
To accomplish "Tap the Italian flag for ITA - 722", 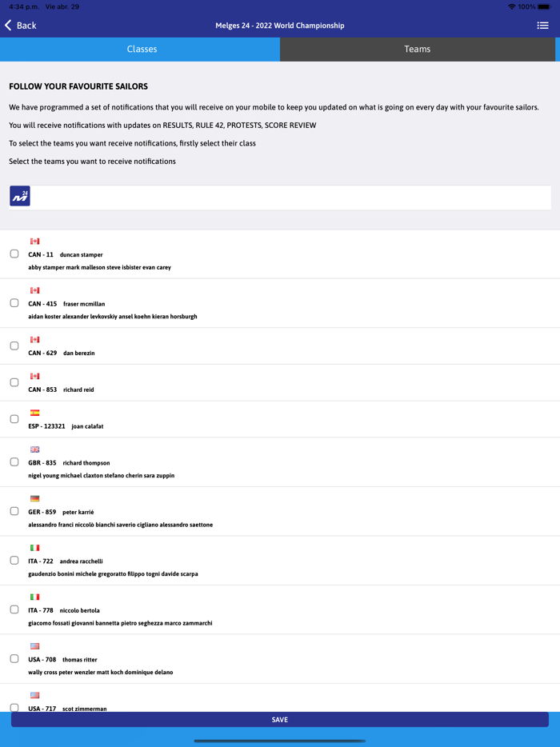I will click(x=34, y=548).
